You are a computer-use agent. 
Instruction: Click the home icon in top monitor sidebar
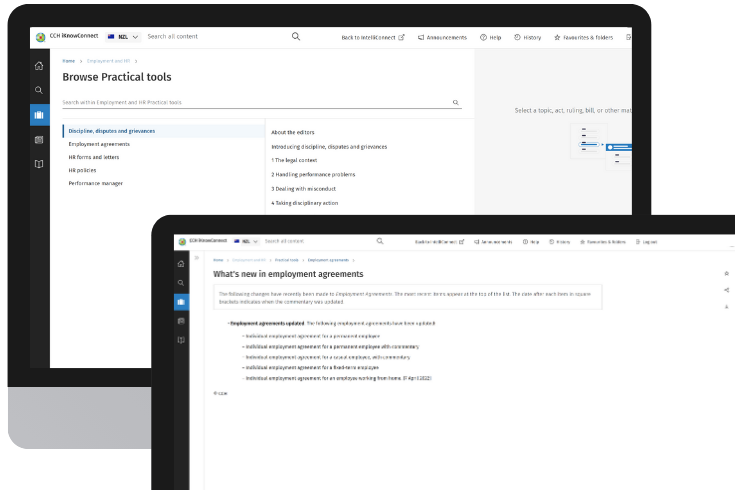tap(39, 66)
